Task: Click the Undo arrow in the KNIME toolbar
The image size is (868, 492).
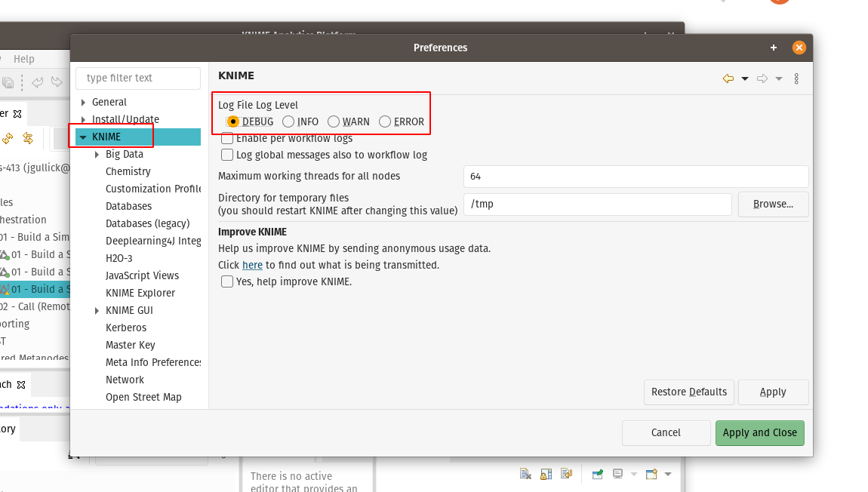Action: point(38,82)
